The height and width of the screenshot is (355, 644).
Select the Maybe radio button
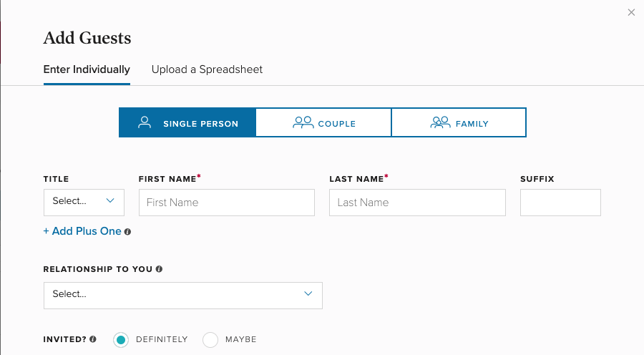pyautogui.click(x=210, y=340)
